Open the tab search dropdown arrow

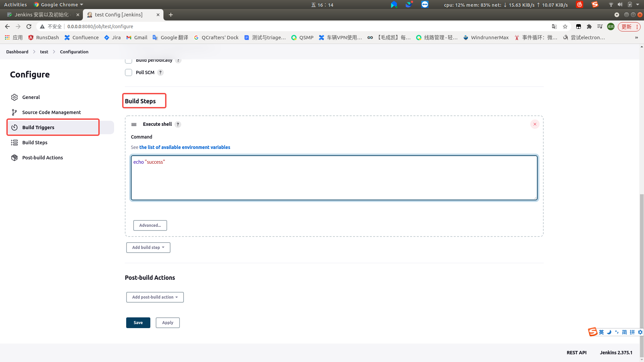[617, 15]
